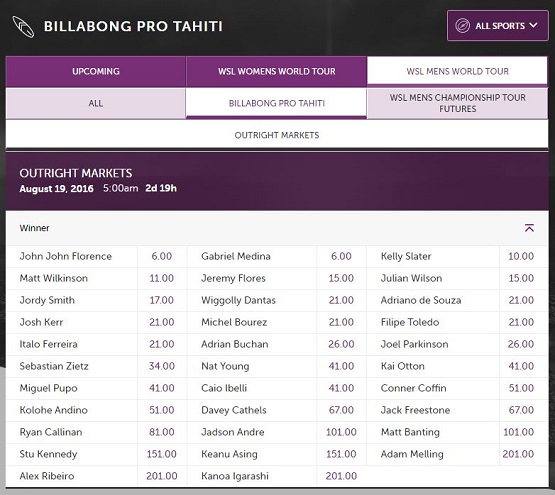Select Conner Coffin odds 51.00
Viewport: 555px width, 495px height.
[x=521, y=388]
